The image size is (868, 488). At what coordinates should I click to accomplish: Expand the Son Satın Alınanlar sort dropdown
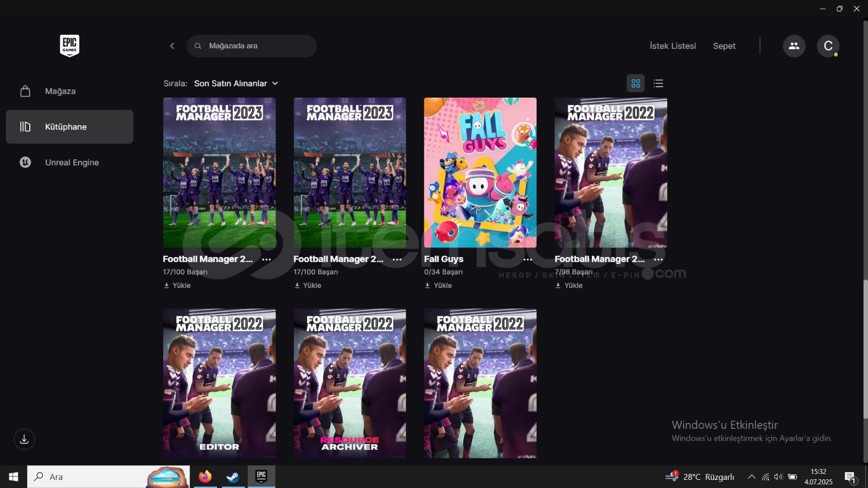236,84
